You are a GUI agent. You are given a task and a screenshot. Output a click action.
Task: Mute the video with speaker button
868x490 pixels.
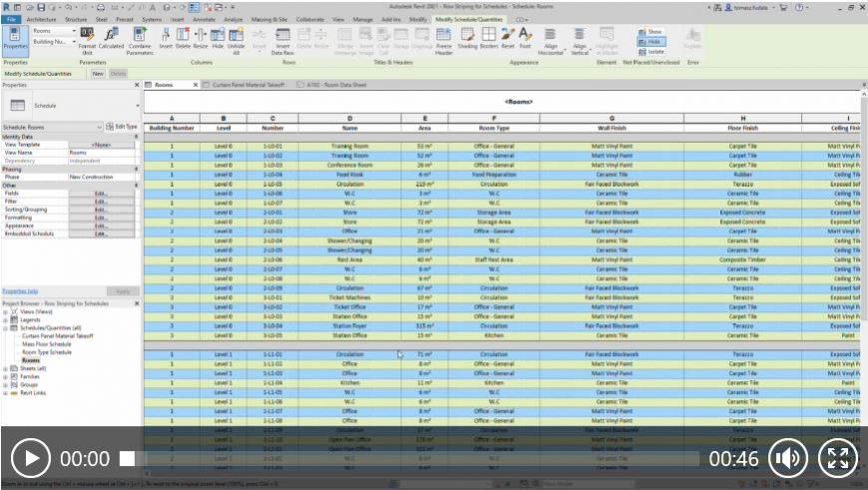tap(787, 458)
